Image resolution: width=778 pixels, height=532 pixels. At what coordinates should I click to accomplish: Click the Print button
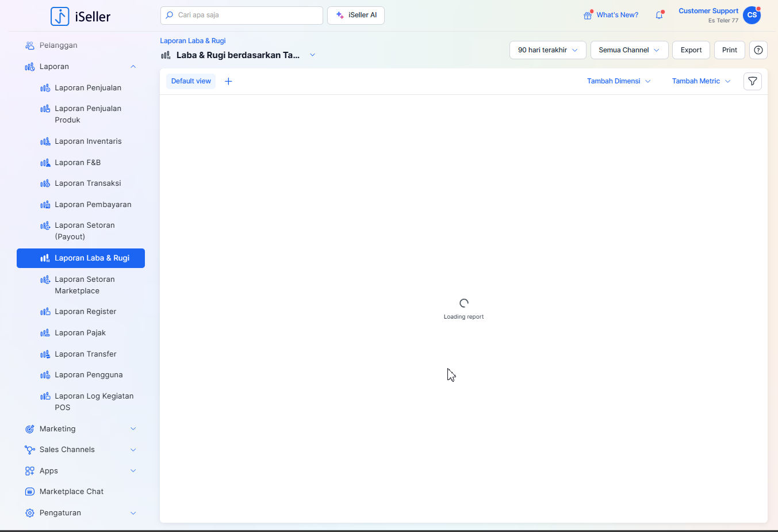coord(729,50)
